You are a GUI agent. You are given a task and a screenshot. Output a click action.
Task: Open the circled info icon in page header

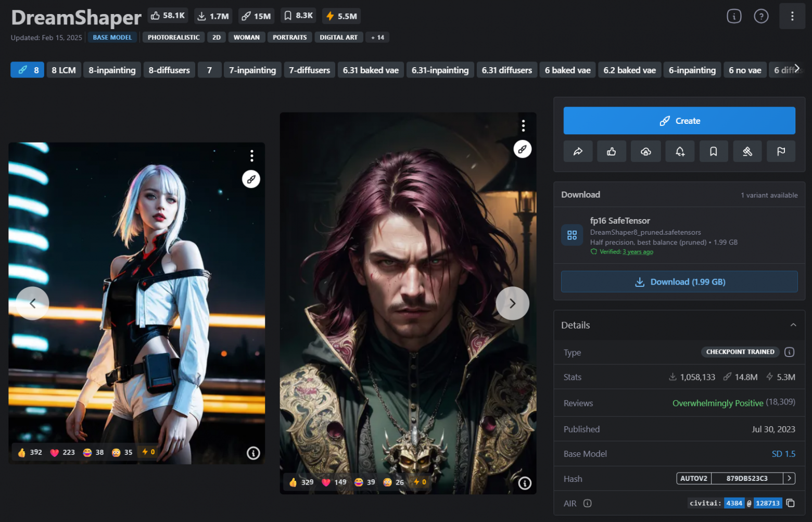[x=734, y=16]
